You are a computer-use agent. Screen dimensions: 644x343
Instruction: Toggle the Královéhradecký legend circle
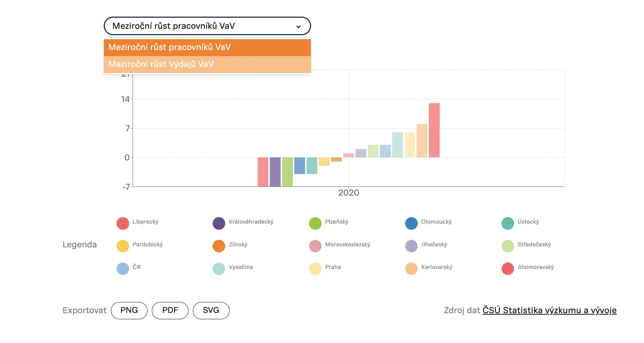[219, 223]
